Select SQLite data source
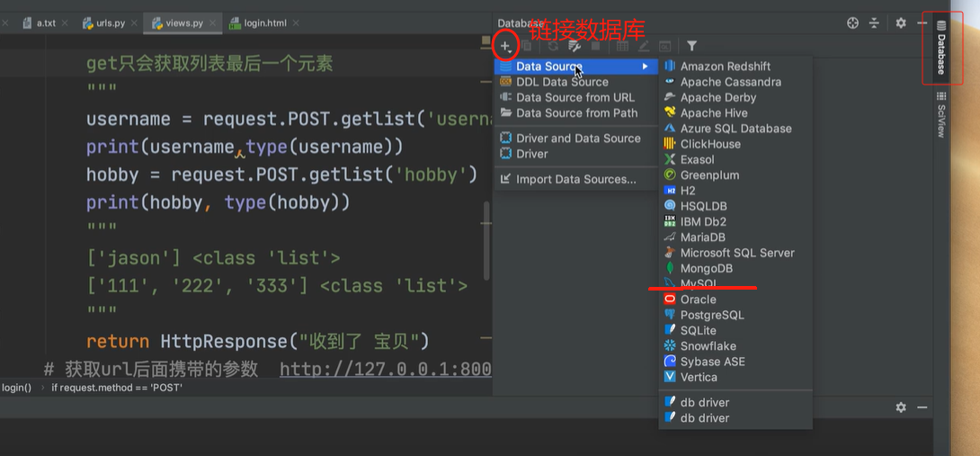This screenshot has width=980, height=456. (x=735, y=330)
